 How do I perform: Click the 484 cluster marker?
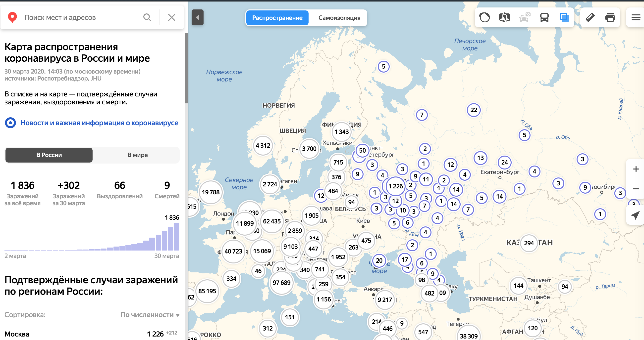[333, 191]
